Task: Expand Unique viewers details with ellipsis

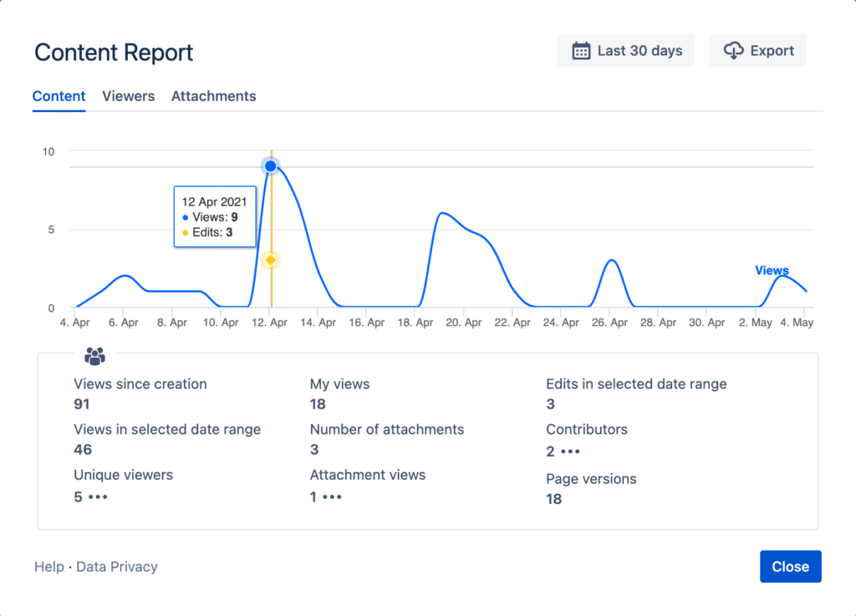Action: tap(99, 497)
